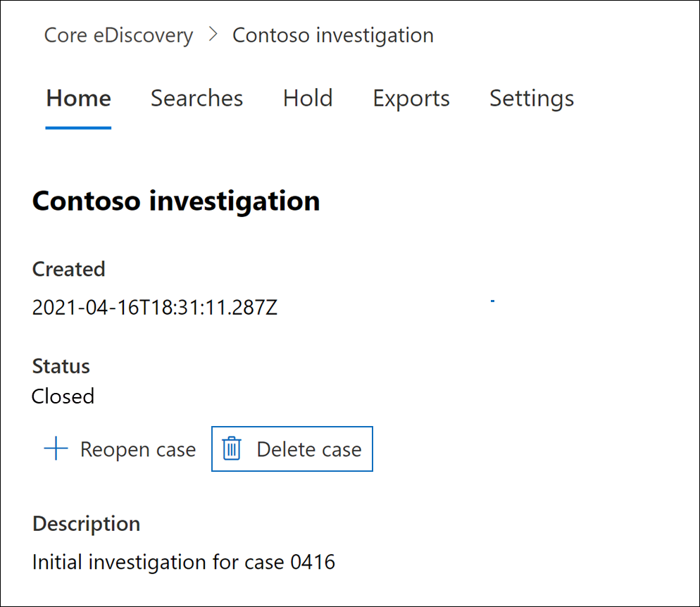Click the trash can icon for Delete case
The width and height of the screenshot is (700, 607).
[232, 449]
